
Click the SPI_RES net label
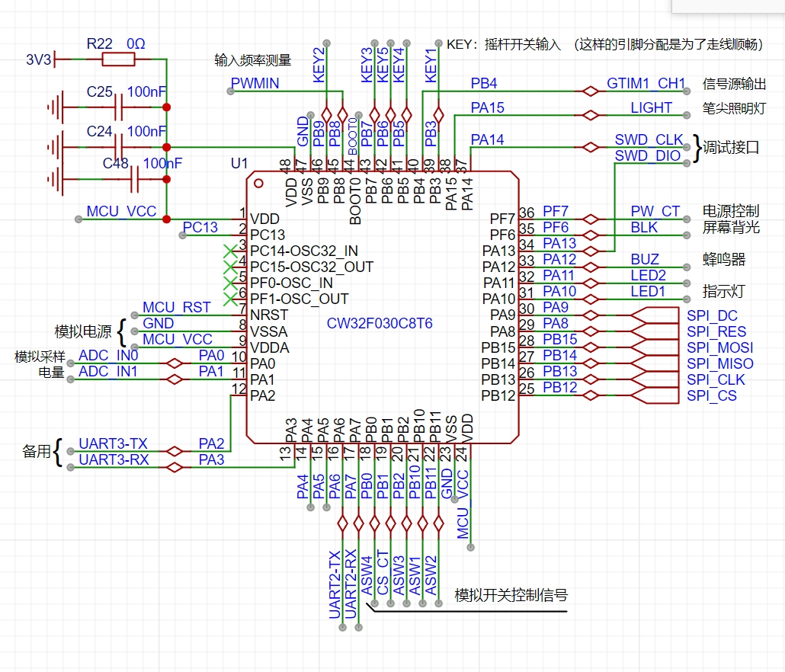click(716, 331)
